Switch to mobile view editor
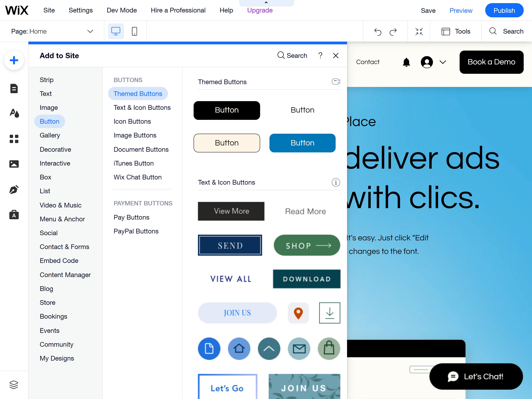 click(x=134, y=31)
